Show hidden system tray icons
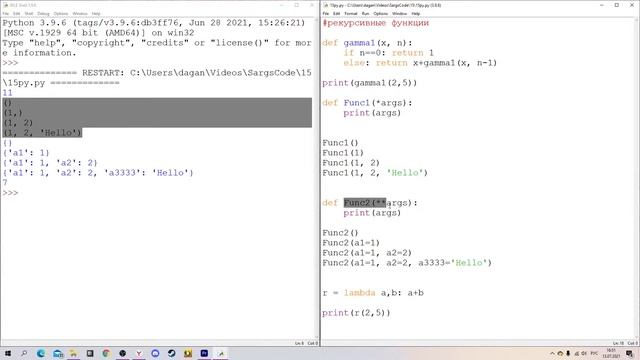The image size is (640, 360). pyautogui.click(x=552, y=353)
